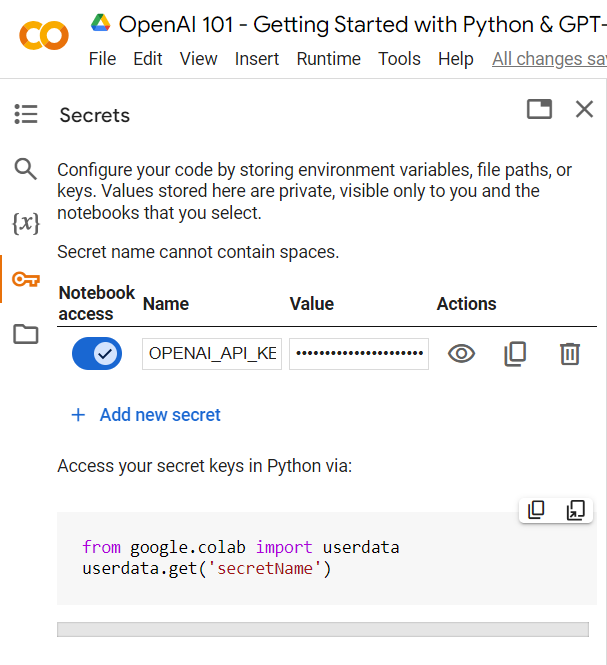Copy the userdata code snippet
The height and width of the screenshot is (665, 607).
click(536, 510)
